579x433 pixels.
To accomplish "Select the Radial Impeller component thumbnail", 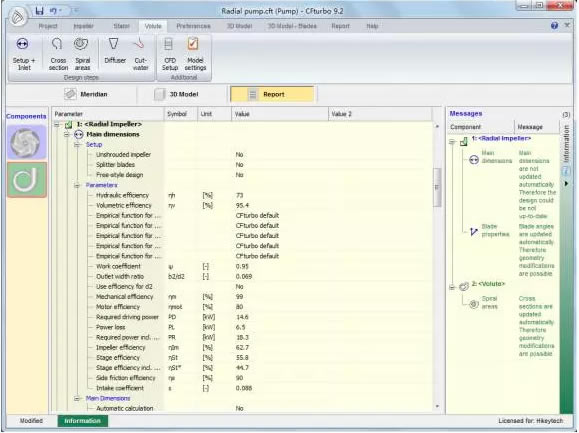I will point(27,142).
